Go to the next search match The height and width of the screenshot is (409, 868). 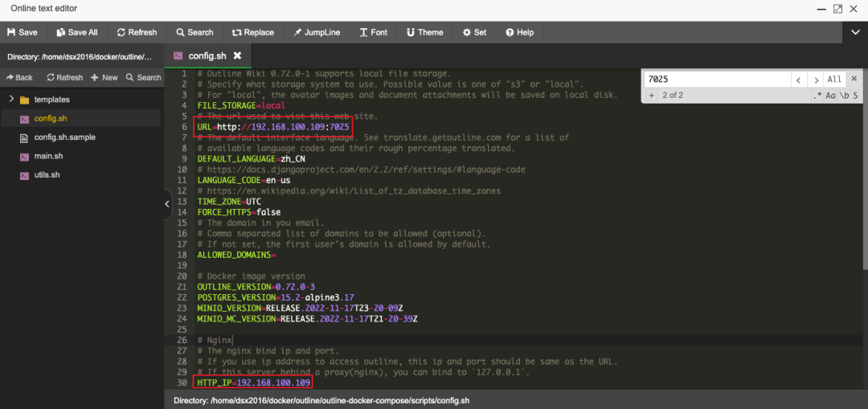coord(815,80)
